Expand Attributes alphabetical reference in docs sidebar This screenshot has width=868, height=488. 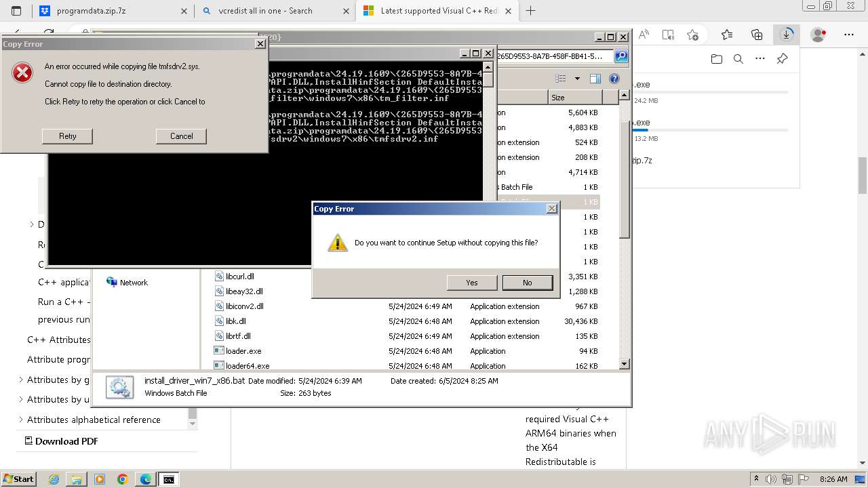(x=20, y=420)
